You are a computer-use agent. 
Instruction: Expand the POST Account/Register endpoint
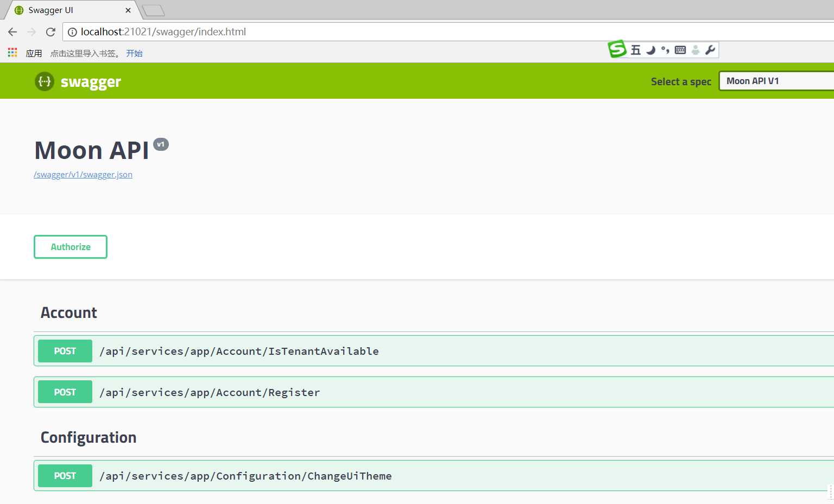click(x=434, y=392)
